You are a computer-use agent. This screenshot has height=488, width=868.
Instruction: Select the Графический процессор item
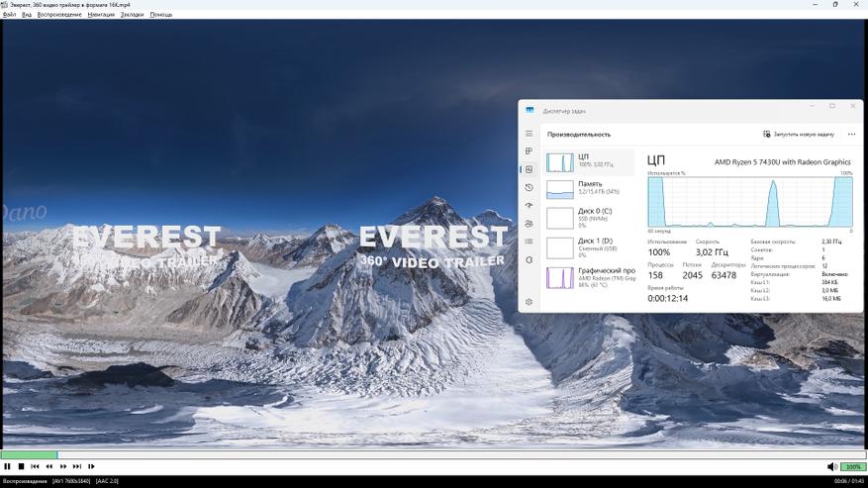[x=589, y=277]
